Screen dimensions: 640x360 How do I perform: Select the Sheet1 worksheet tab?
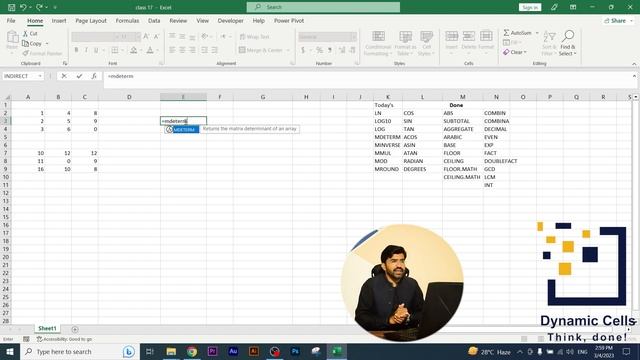pos(47,329)
